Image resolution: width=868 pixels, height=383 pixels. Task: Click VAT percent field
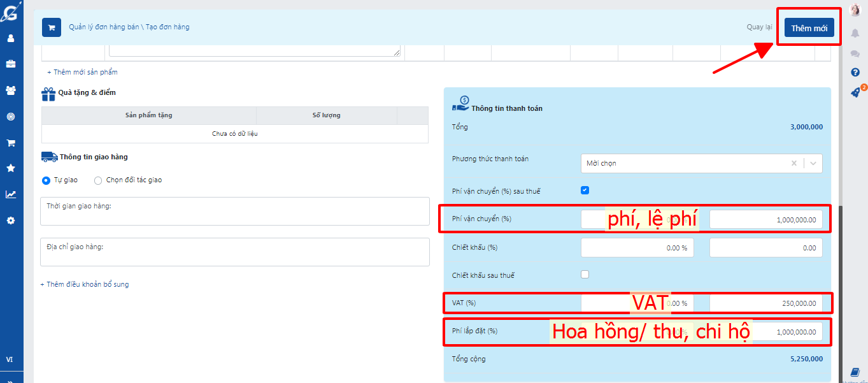click(x=637, y=303)
